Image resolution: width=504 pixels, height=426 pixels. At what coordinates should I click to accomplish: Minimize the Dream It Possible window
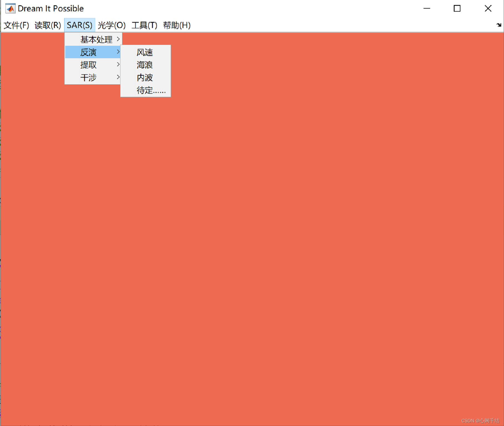tap(427, 9)
